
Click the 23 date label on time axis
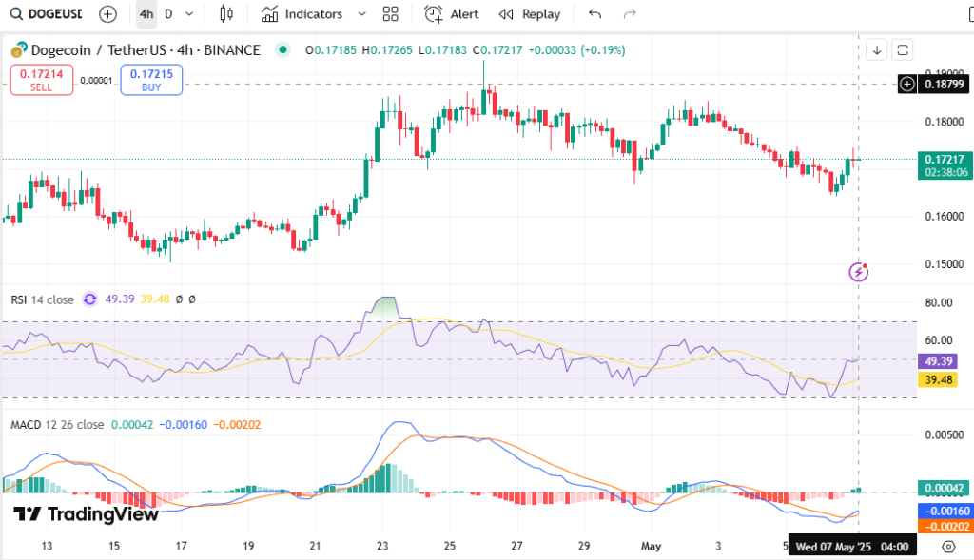tap(382, 547)
